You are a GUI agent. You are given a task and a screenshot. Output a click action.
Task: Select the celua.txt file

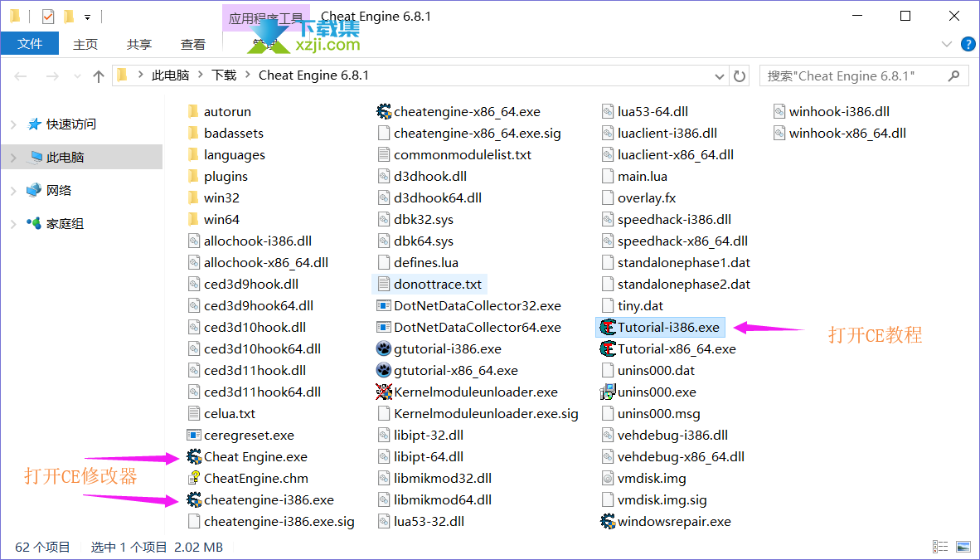[x=221, y=414]
